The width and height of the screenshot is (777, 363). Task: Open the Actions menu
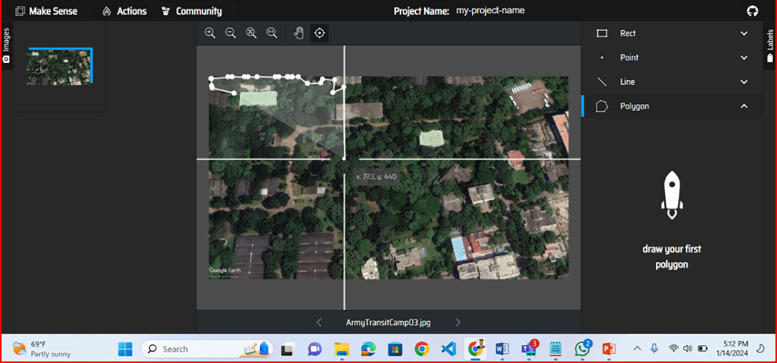(124, 11)
